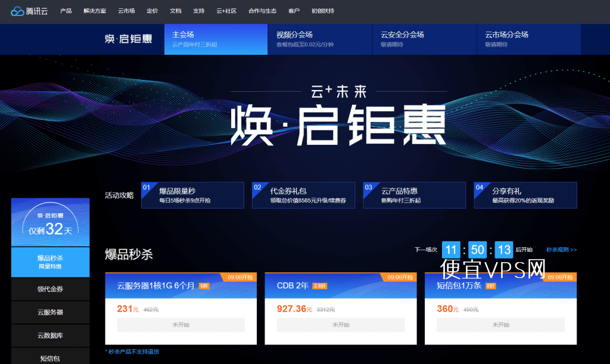Jump to 云服务器 section in sidebar

(50, 312)
